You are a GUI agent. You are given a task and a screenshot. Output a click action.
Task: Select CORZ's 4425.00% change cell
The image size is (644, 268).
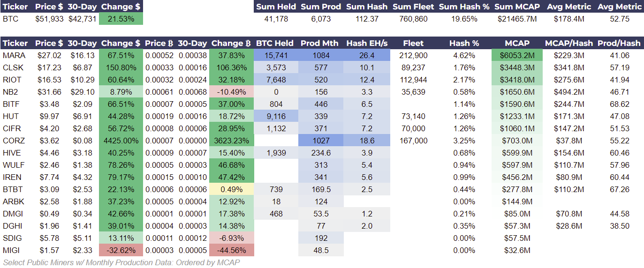coord(121,141)
